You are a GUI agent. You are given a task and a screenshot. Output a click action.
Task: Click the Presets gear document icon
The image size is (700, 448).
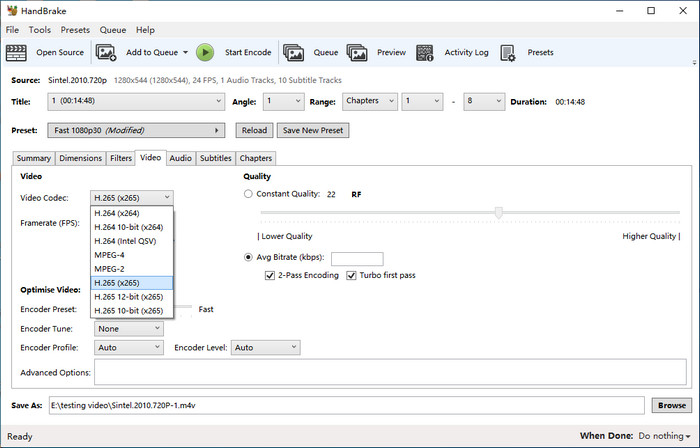pos(508,53)
